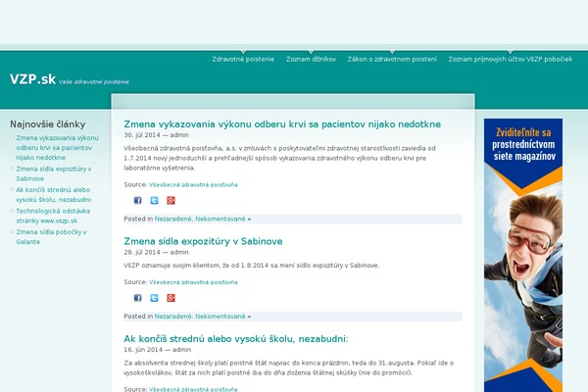Share the blood test article on Facebook
The width and height of the screenshot is (588, 392).
(x=137, y=200)
